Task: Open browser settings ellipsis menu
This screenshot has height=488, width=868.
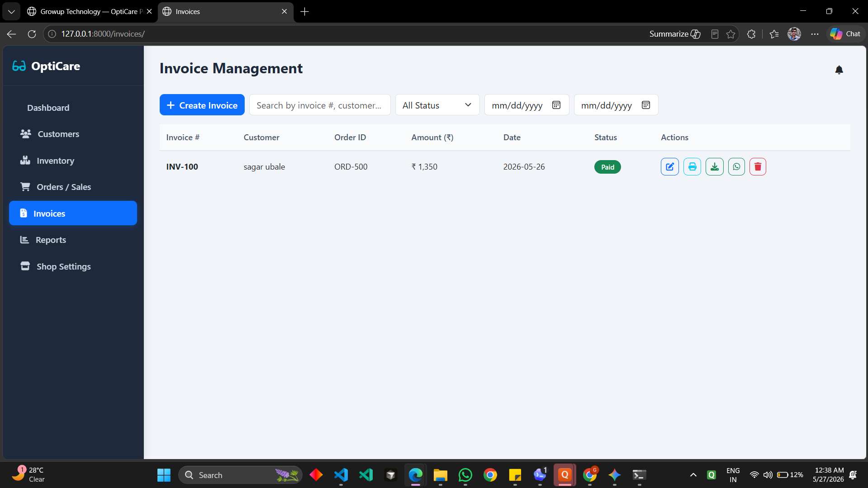Action: click(815, 34)
